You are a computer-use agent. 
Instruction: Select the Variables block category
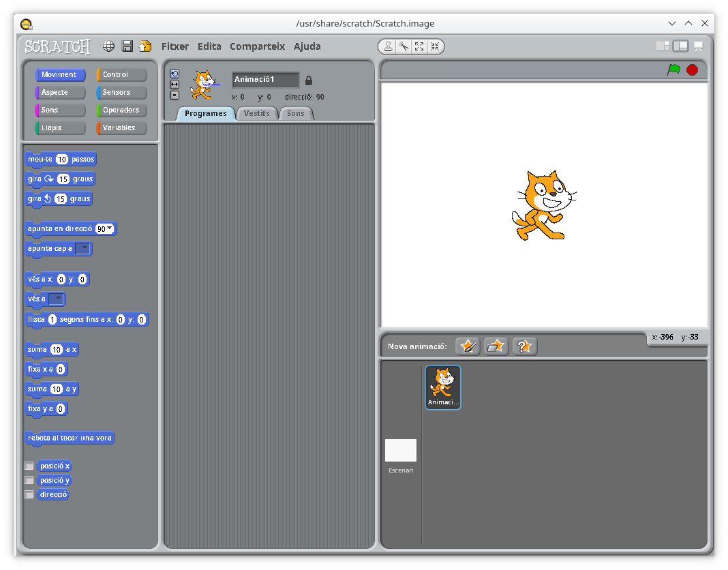pos(121,127)
